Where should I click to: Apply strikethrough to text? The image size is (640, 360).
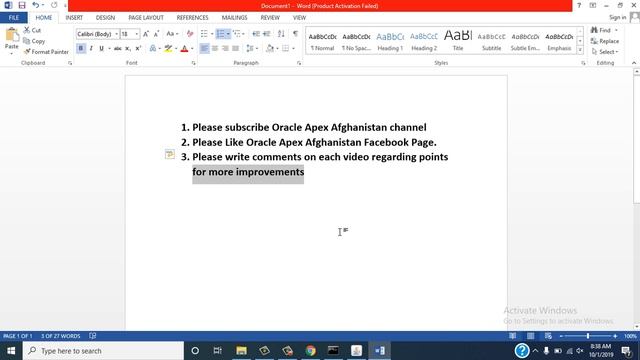point(118,49)
